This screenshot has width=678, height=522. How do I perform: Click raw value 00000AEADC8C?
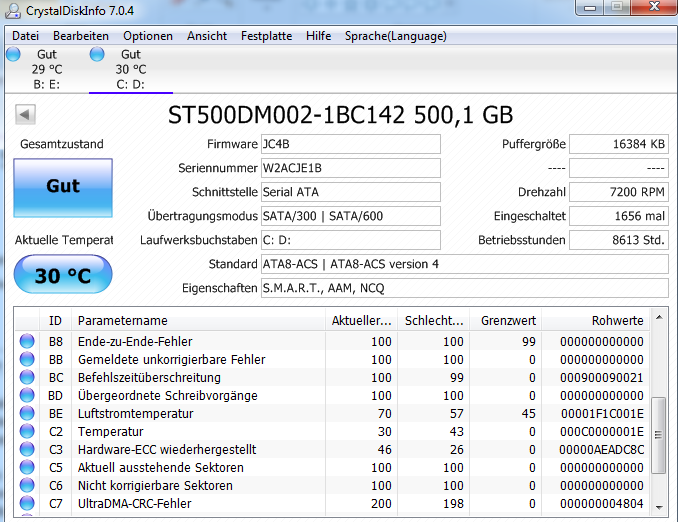point(601,449)
